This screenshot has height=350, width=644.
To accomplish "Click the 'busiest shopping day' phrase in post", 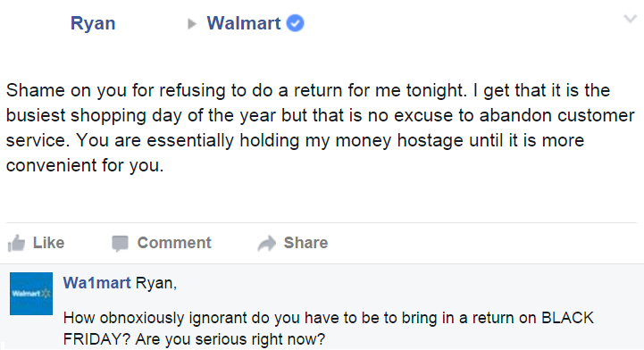I will click(x=94, y=115).
